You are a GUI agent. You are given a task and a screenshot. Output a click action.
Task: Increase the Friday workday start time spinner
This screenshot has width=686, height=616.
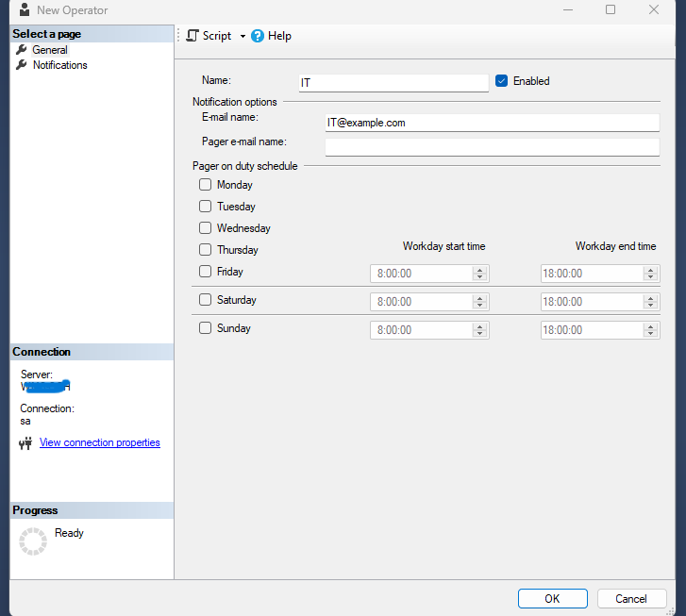tap(479, 270)
